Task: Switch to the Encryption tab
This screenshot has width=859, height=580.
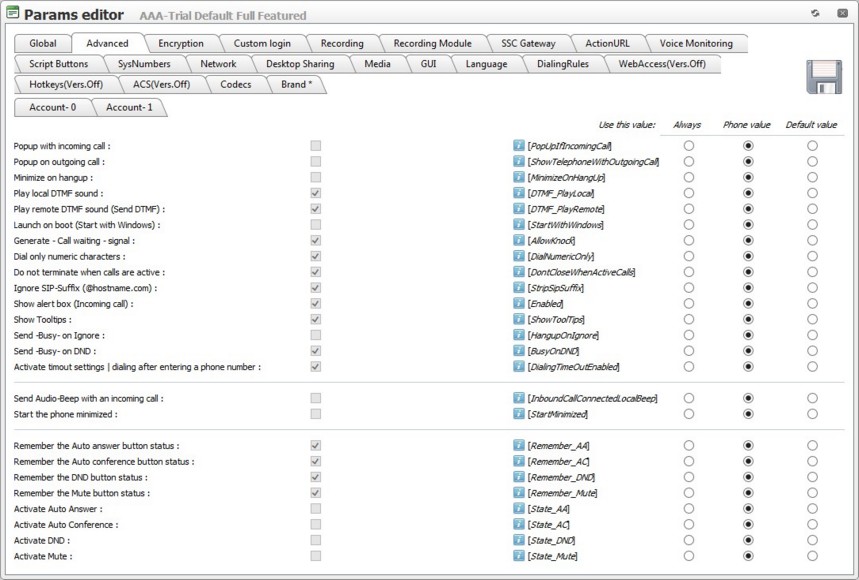Action: pyautogui.click(x=180, y=44)
